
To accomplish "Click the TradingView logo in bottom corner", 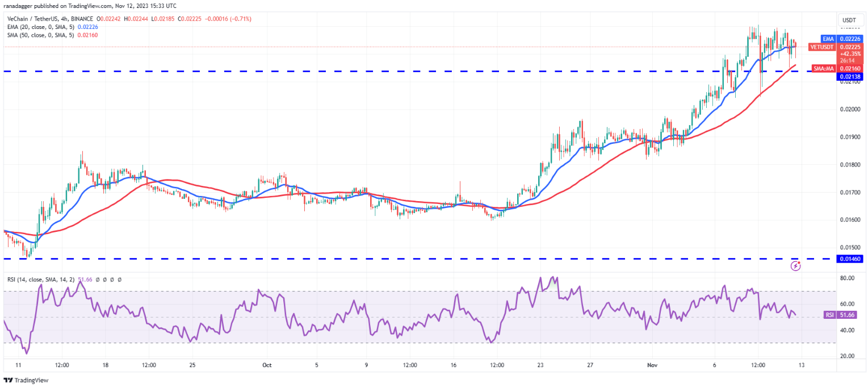I will click(26, 380).
